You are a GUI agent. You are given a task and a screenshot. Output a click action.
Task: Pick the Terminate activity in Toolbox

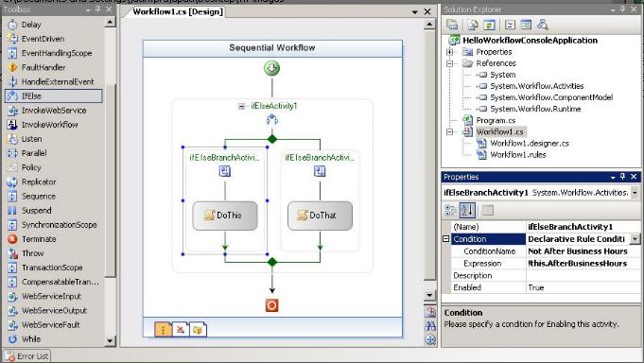click(x=32, y=239)
